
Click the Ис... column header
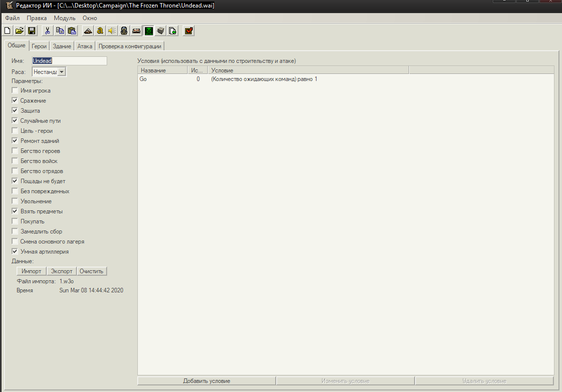click(198, 70)
